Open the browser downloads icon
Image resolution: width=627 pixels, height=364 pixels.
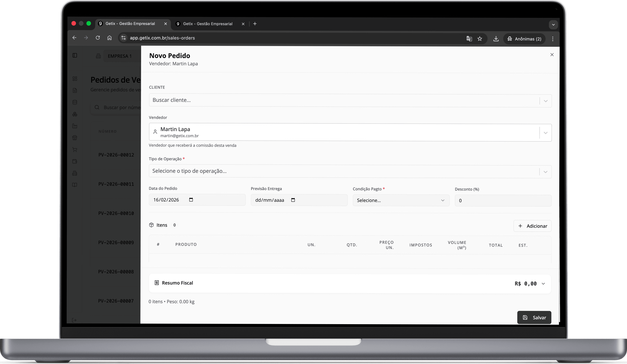coord(496,39)
